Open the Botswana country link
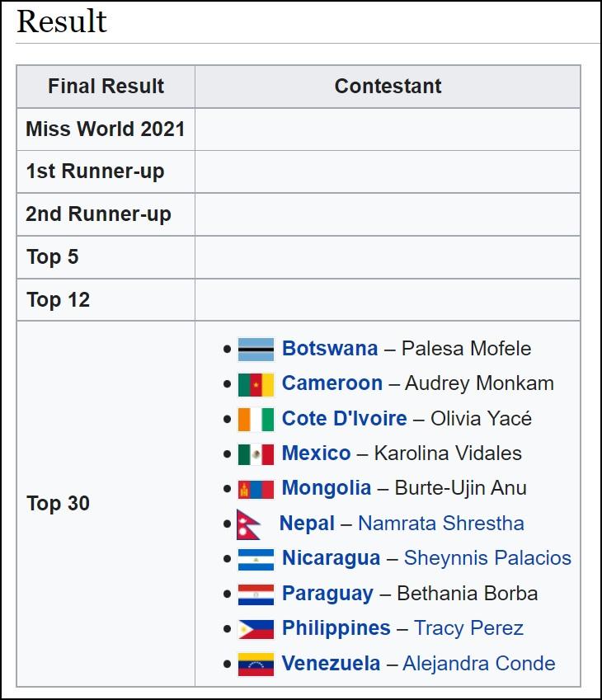This screenshot has height=700, width=602. coord(330,348)
